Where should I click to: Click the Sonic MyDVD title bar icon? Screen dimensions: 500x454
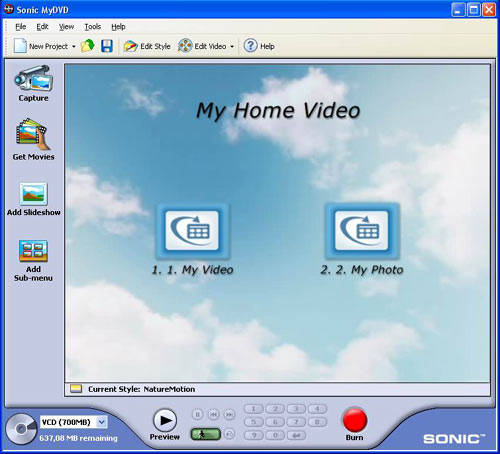(x=9, y=10)
